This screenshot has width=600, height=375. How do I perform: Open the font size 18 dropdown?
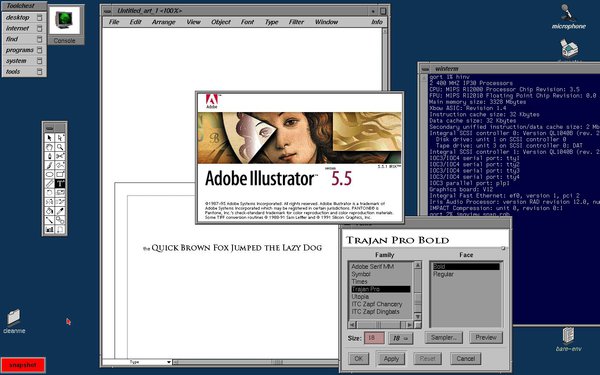coord(401,338)
